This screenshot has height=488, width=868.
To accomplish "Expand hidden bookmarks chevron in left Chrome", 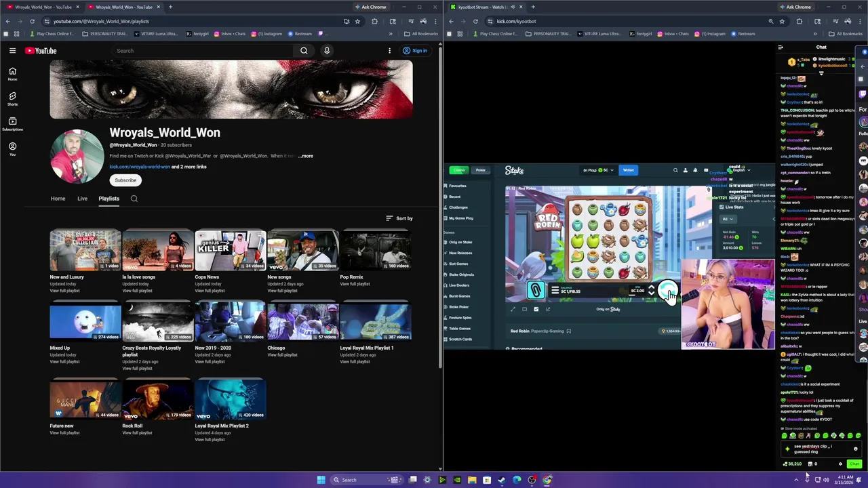I will 391,34.
